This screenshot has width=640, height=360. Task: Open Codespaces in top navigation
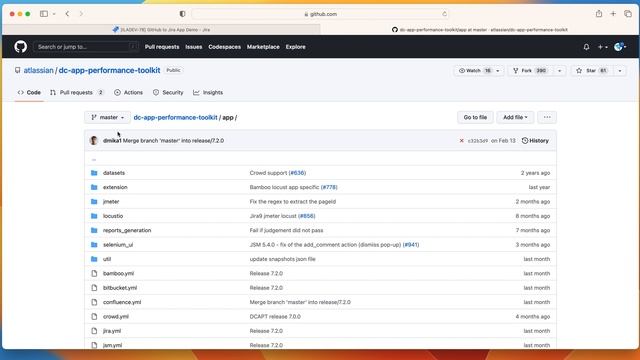coord(224,47)
